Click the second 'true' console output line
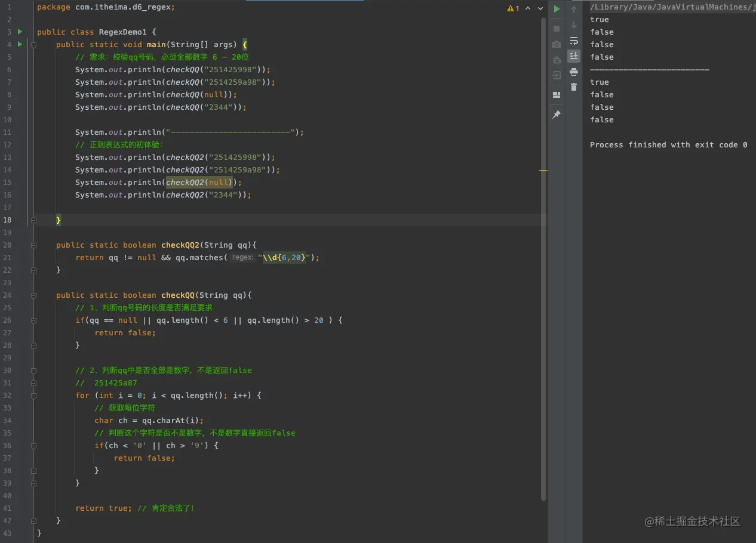The image size is (756, 543). (x=600, y=82)
